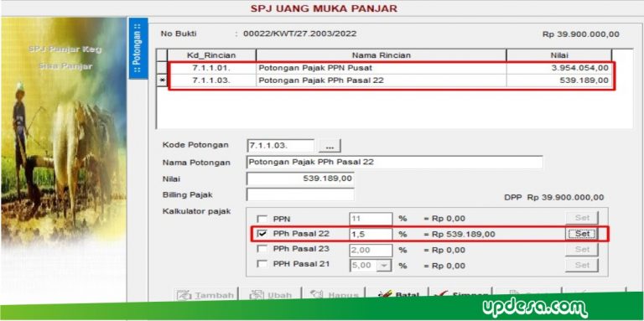The height and width of the screenshot is (321, 644).
Task: Click the Ubah edit icon
Action: [257, 295]
